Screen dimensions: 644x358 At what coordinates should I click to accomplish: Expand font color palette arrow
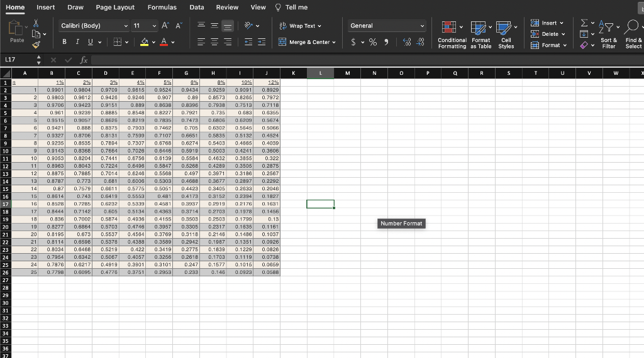[x=173, y=42]
